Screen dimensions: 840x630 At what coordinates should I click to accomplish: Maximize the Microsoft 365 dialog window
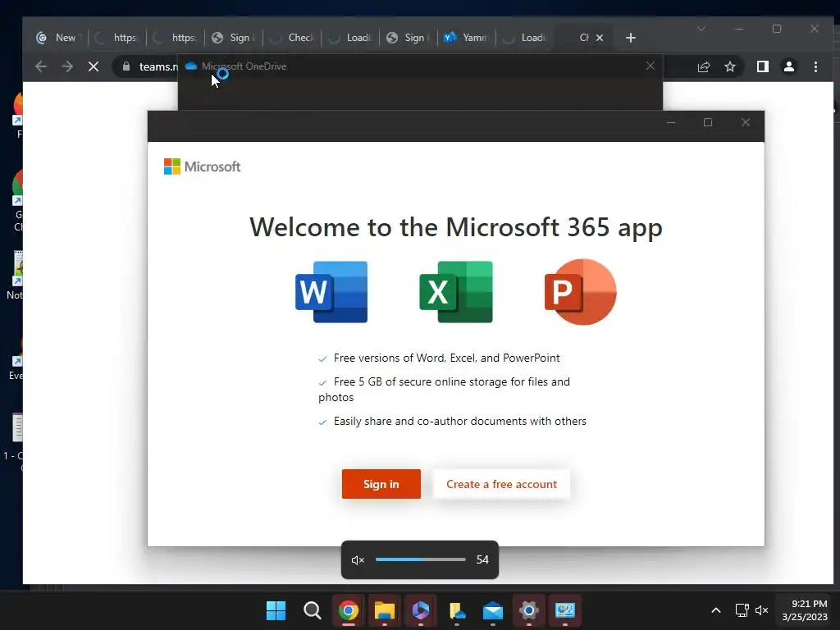[x=708, y=122]
